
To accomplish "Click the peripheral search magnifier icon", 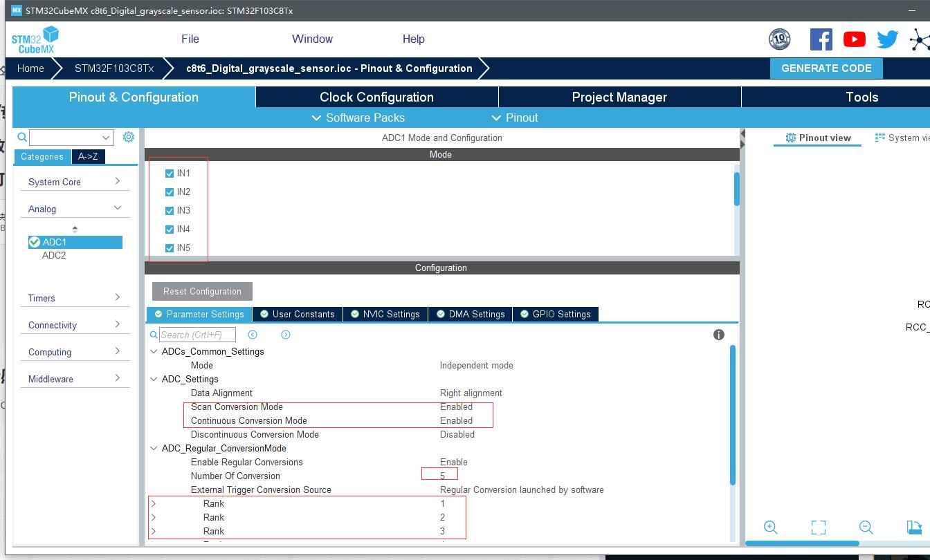I will click(x=22, y=138).
